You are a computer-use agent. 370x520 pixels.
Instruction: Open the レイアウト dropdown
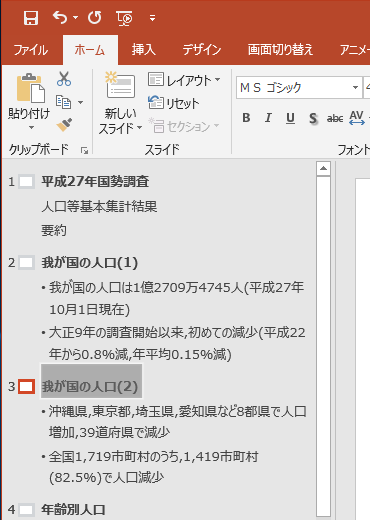(184, 80)
